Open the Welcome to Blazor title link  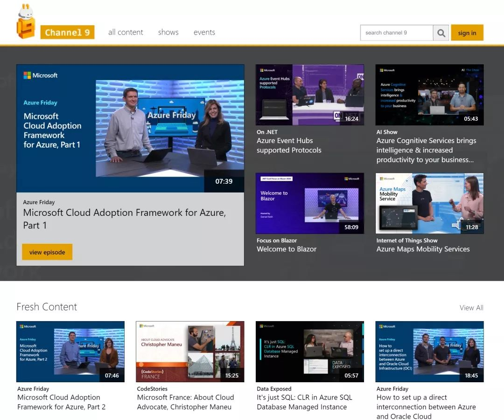point(287,249)
